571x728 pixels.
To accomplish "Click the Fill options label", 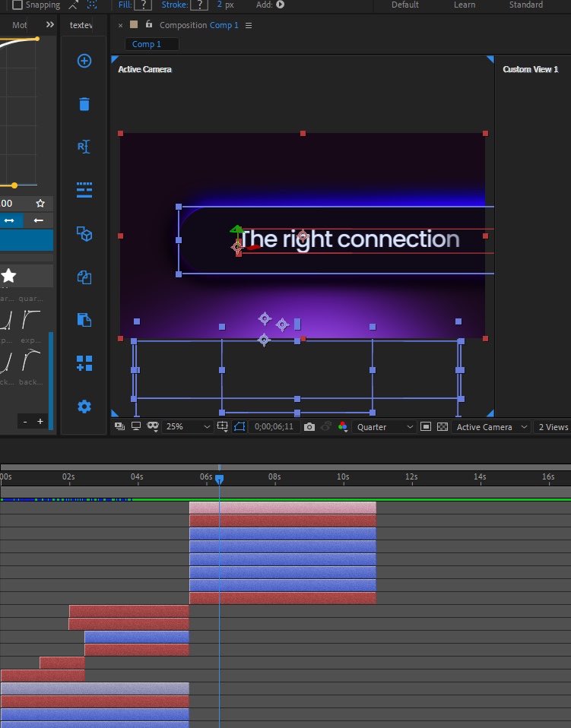I will [125, 5].
